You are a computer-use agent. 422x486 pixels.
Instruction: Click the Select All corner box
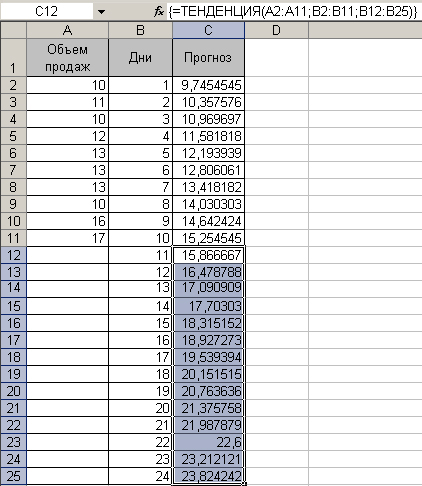coord(13,31)
